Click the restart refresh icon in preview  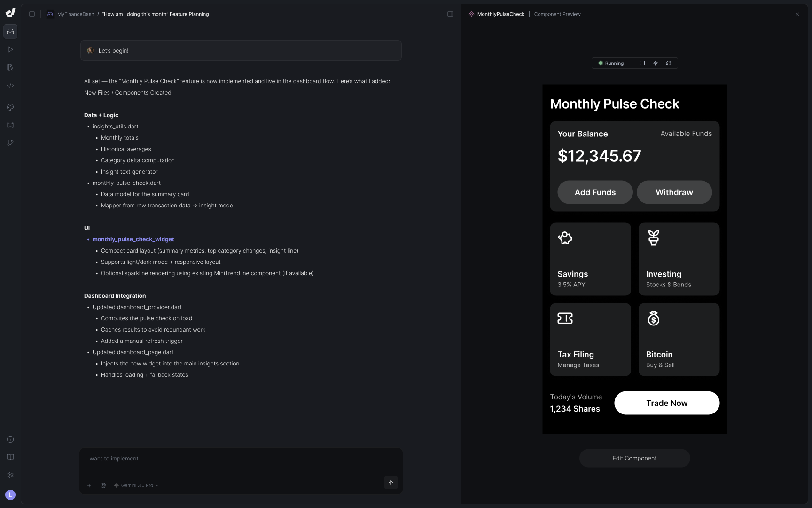(669, 63)
